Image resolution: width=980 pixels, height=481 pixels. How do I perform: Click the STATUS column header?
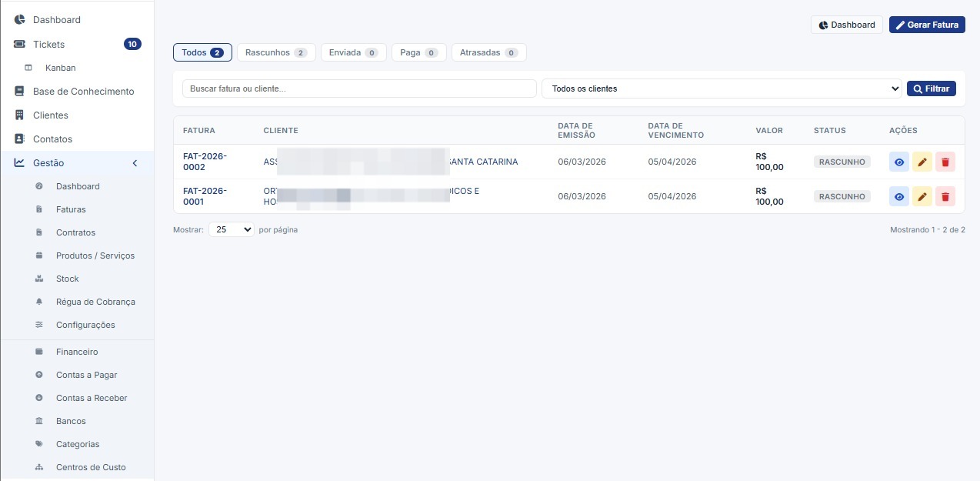click(x=830, y=130)
